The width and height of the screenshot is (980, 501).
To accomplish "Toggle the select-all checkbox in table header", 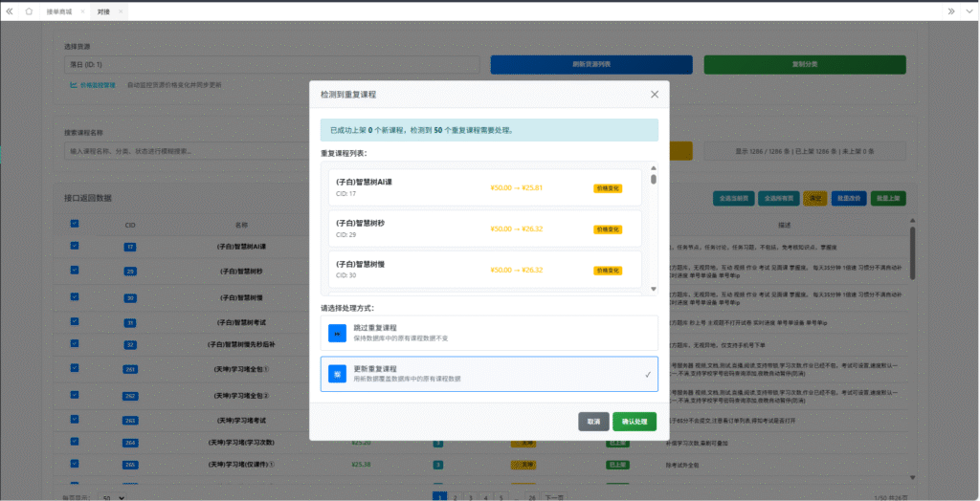I will coord(75,225).
